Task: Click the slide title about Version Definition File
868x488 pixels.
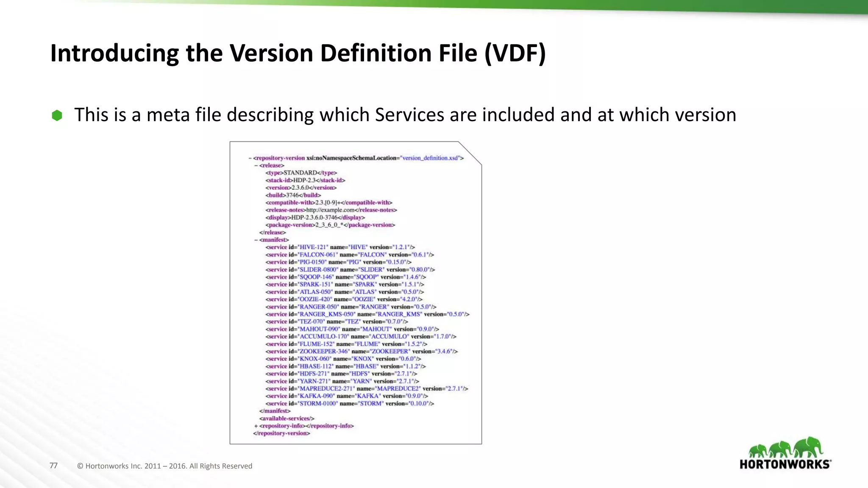Action: (298, 53)
